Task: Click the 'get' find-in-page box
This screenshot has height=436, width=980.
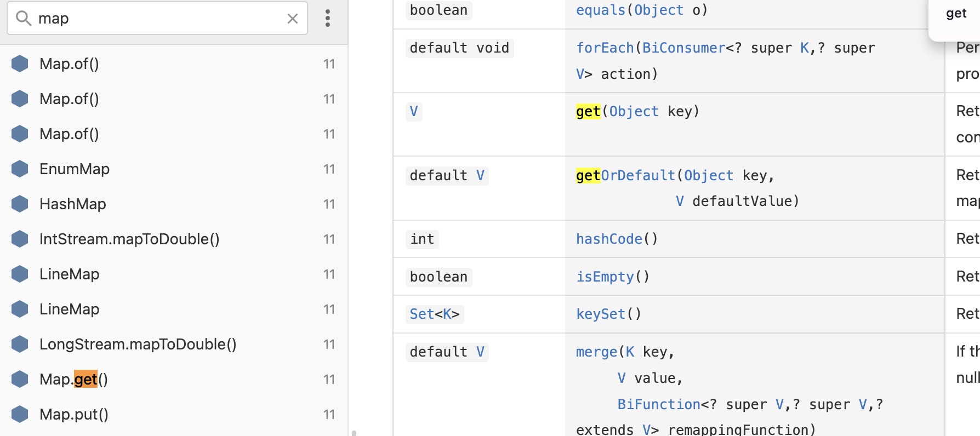Action: click(x=956, y=14)
